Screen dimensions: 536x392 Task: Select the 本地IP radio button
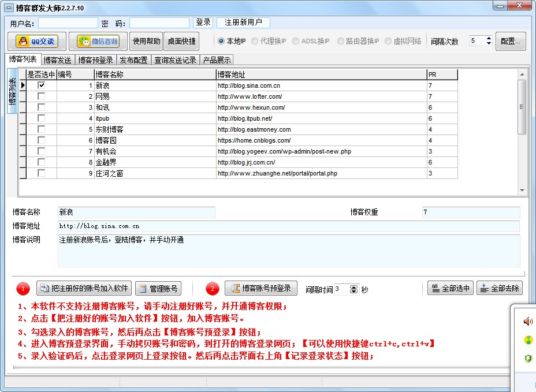(221, 41)
